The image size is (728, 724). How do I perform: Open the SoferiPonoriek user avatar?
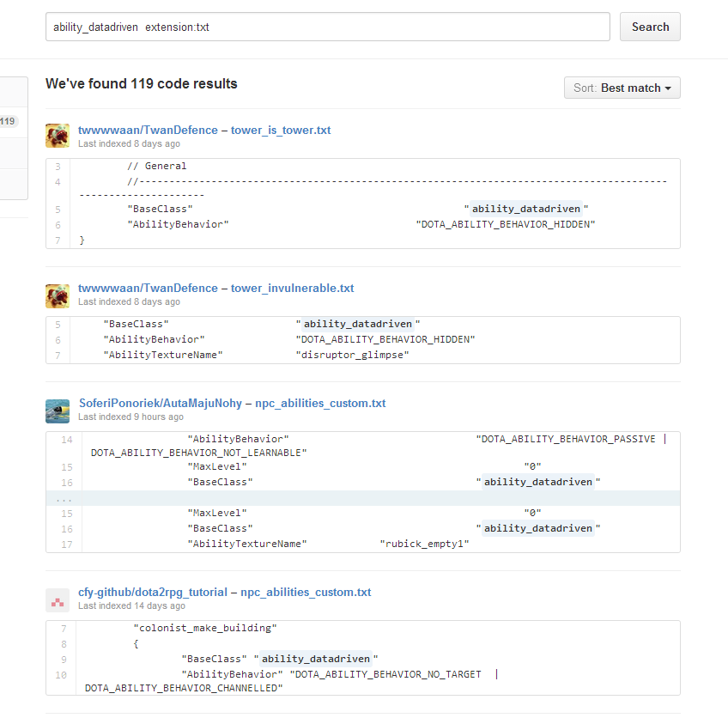[x=58, y=411]
